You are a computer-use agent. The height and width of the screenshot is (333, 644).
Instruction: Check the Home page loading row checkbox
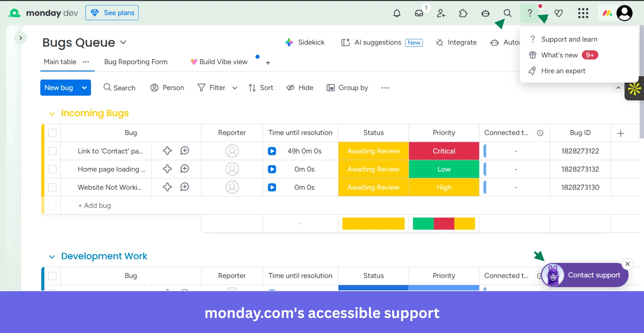53,169
